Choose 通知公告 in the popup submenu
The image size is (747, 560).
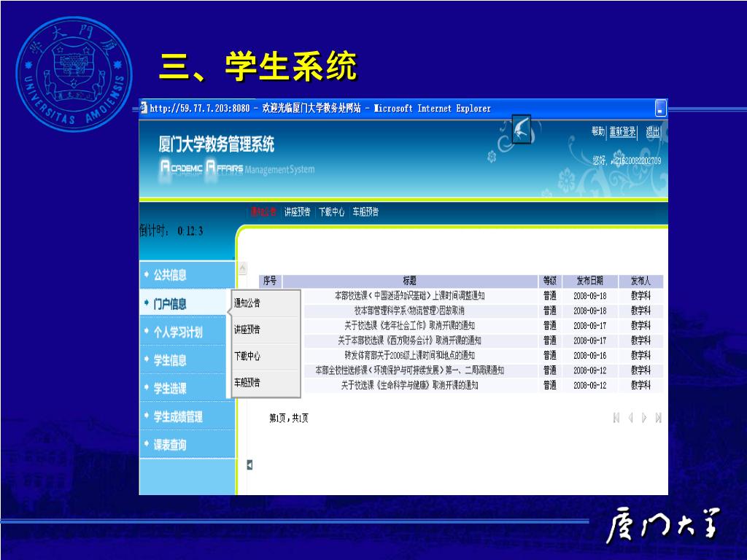247,303
